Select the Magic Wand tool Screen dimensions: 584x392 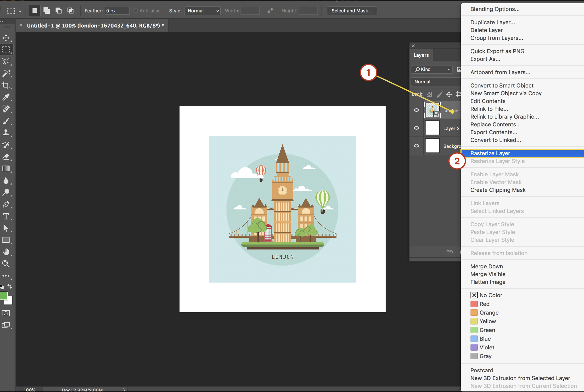point(6,73)
